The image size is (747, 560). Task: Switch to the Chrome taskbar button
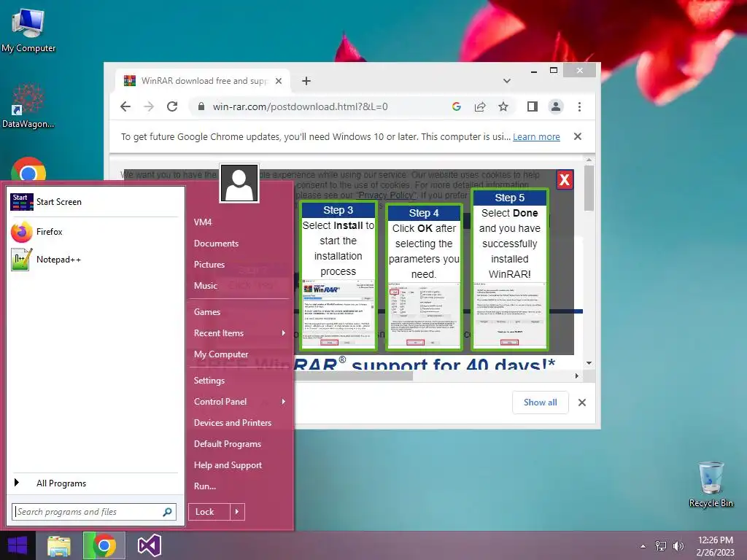[x=104, y=545]
